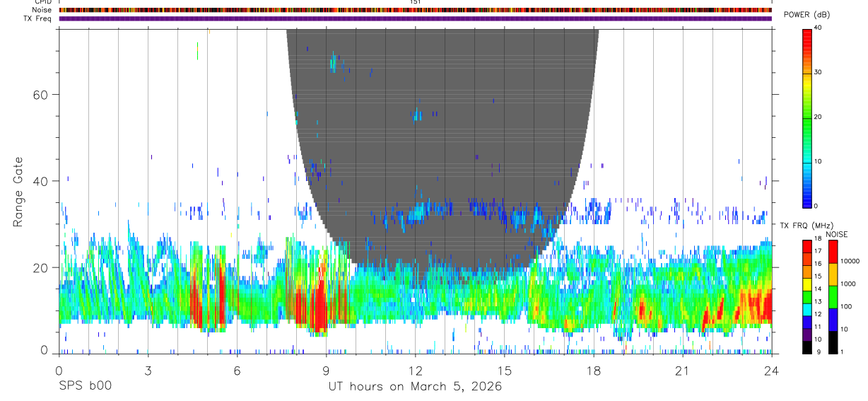Image resolution: width=868 pixels, height=401 pixels.
Task: Click the x-axis tick label 12
Action: click(x=415, y=371)
